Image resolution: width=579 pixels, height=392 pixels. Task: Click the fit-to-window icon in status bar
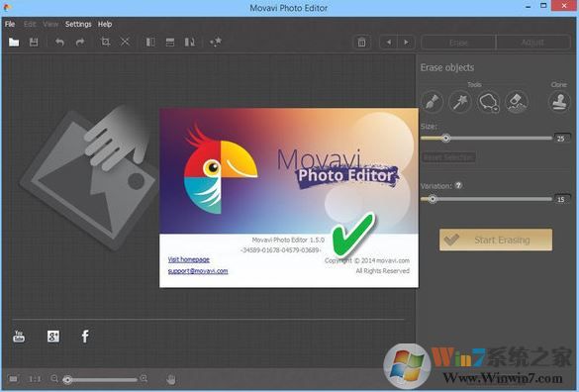click(x=13, y=379)
